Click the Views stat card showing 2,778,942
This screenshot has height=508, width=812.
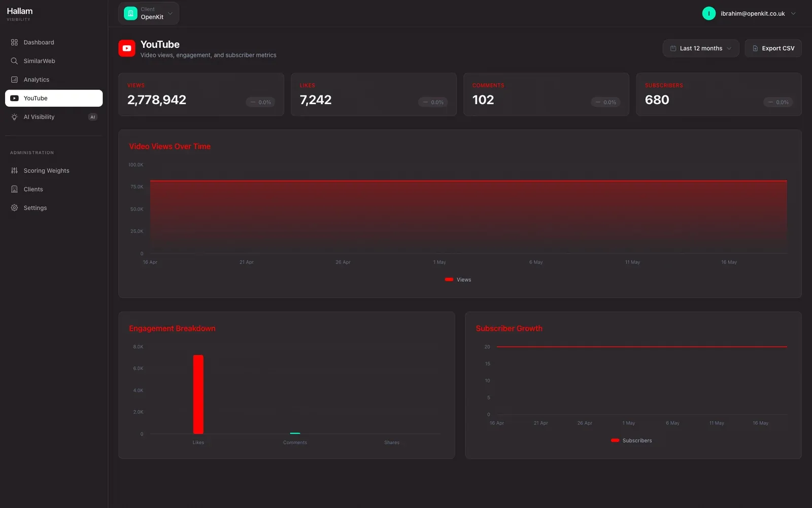click(x=201, y=94)
